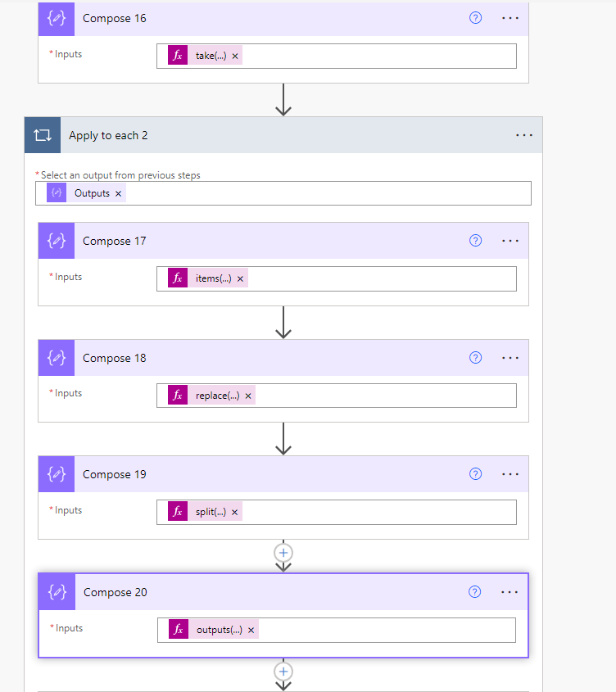Click the Inputs field of Compose 17
The image size is (616, 692).
point(369,278)
